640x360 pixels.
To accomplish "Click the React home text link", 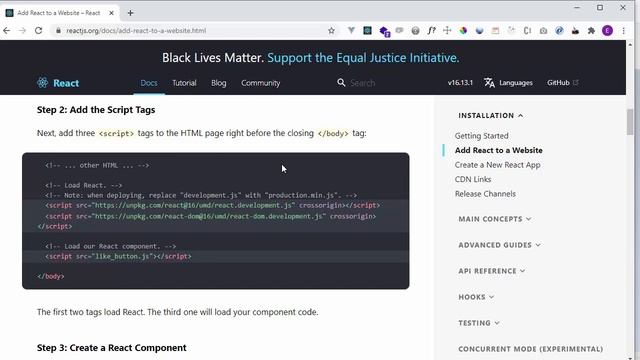I will pos(66,83).
